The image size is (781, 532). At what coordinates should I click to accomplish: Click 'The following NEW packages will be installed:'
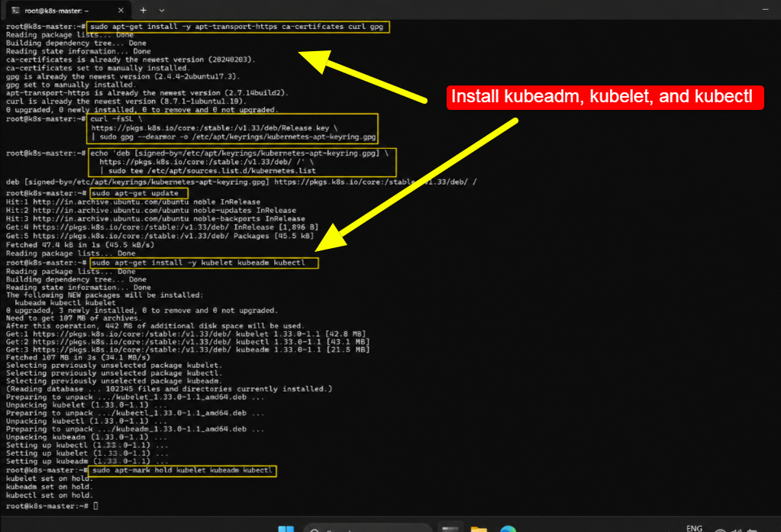tap(105, 295)
